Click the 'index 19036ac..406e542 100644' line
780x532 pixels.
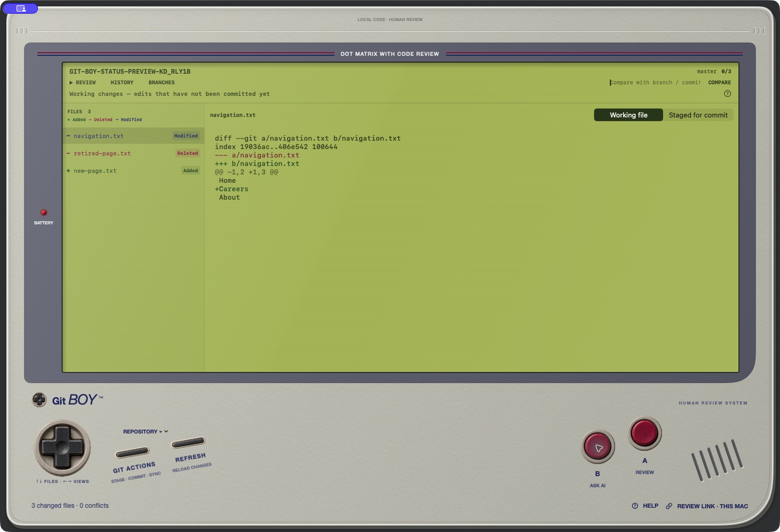pos(276,147)
